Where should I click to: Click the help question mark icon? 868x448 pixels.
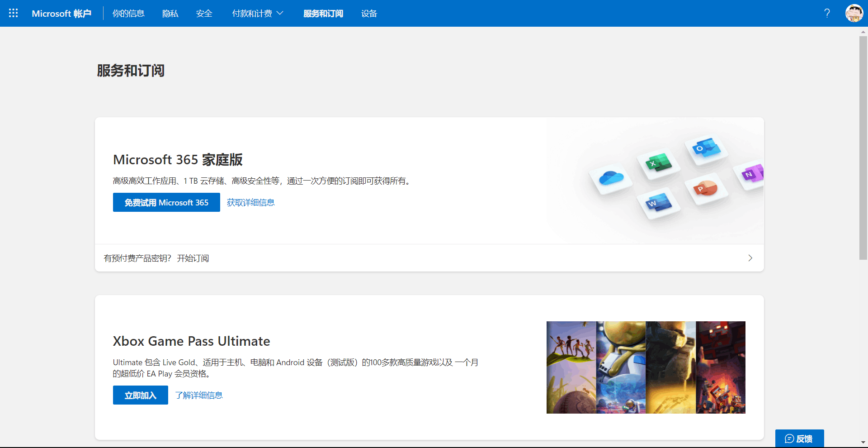tap(827, 13)
